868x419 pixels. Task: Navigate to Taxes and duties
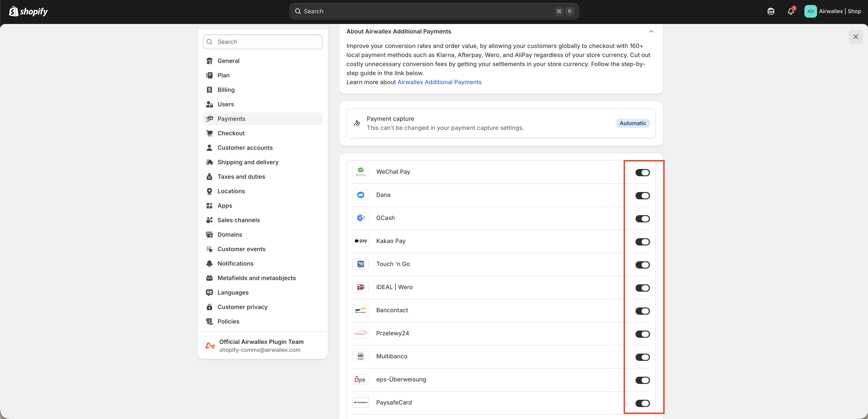point(263,177)
